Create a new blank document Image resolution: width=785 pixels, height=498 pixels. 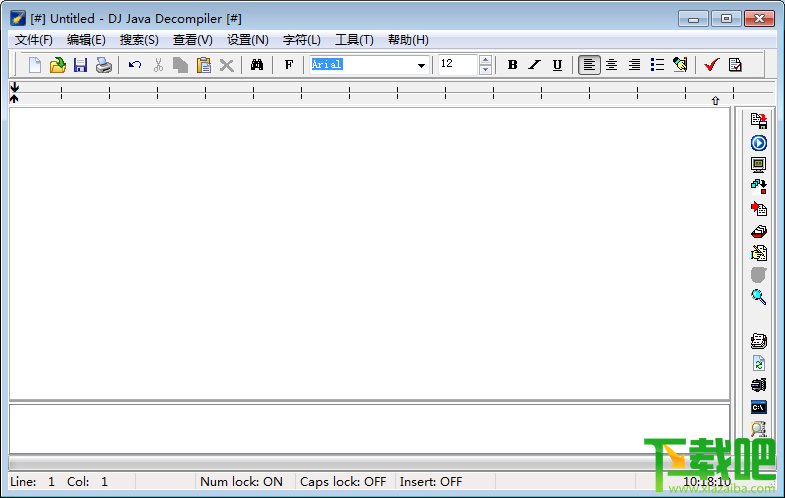(x=35, y=65)
